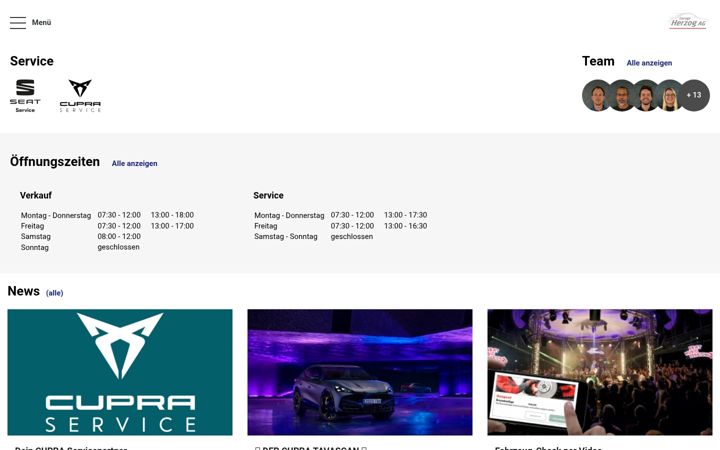
Task: Click the Verkauf opening hours heading
Action: tap(36, 195)
